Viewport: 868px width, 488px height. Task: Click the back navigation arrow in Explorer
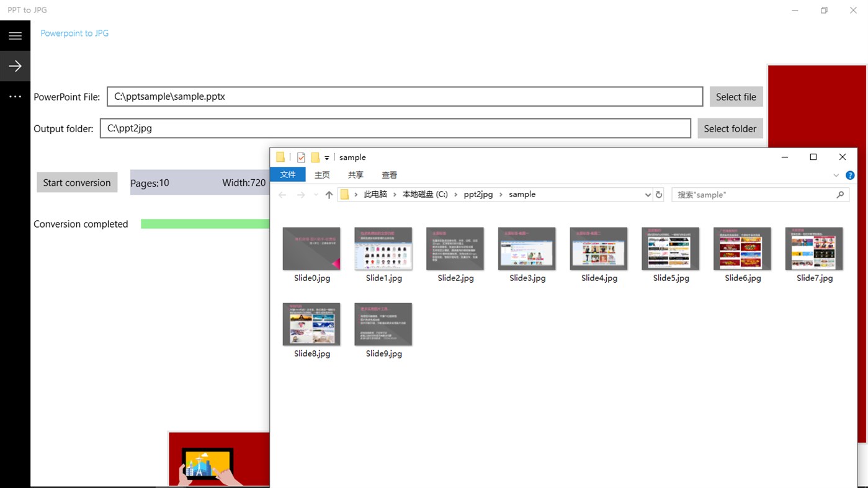[282, 194]
